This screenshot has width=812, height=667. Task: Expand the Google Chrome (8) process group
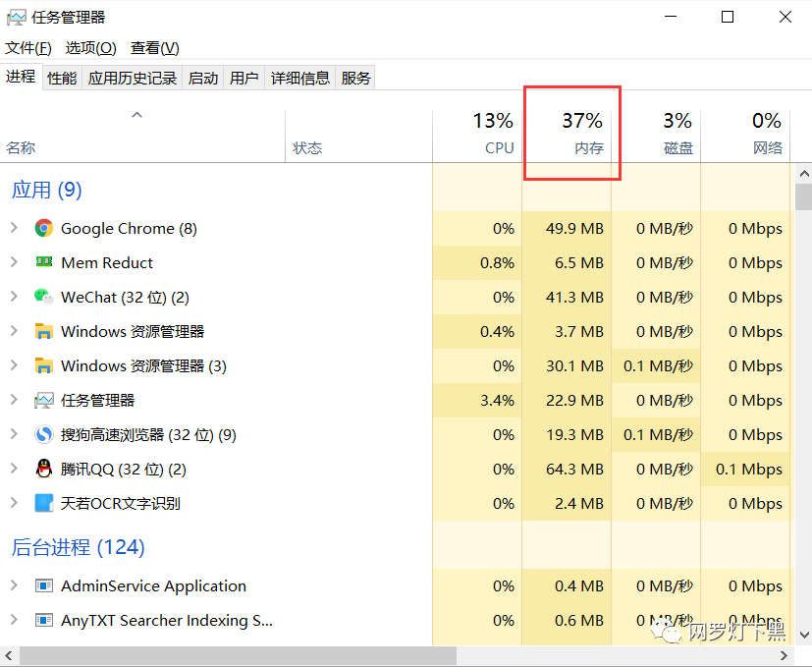(x=14, y=228)
